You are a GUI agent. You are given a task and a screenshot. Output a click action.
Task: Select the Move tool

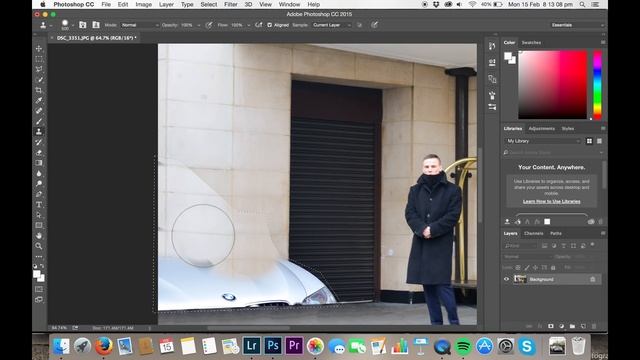click(x=39, y=48)
